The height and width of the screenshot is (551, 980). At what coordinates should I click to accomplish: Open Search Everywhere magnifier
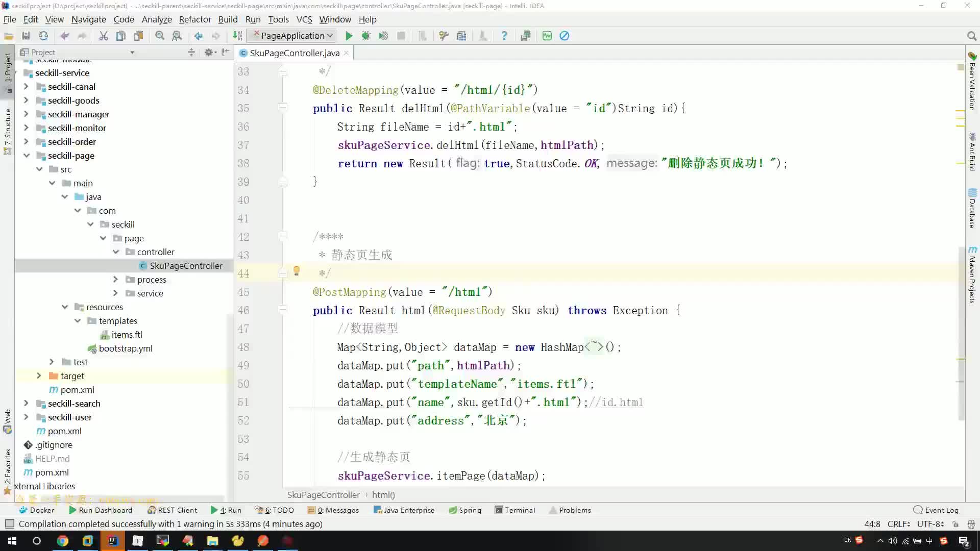point(971,36)
